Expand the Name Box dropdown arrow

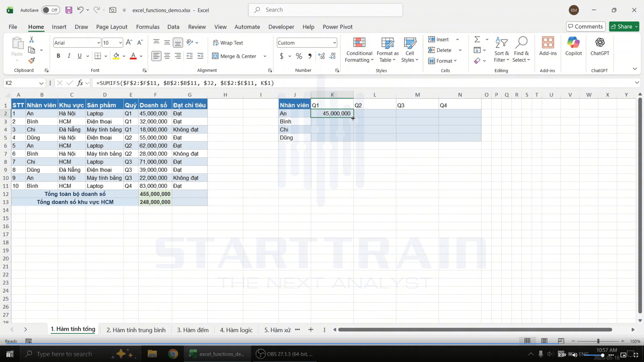point(41,83)
